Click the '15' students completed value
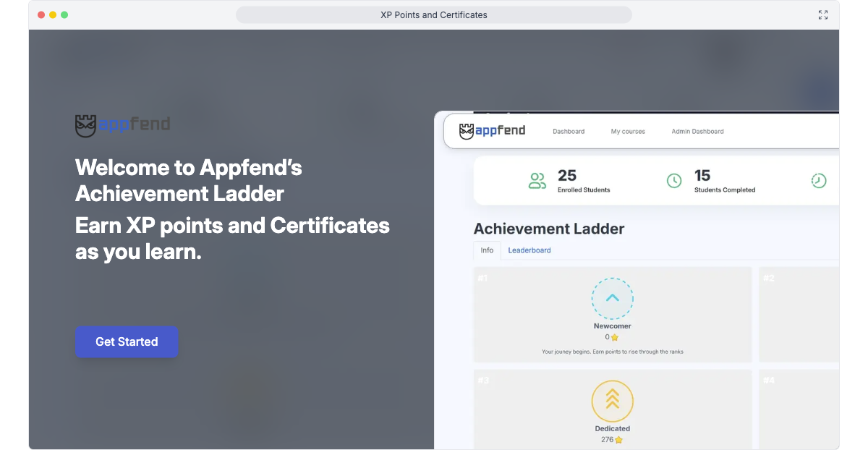868x450 pixels. [x=702, y=175]
